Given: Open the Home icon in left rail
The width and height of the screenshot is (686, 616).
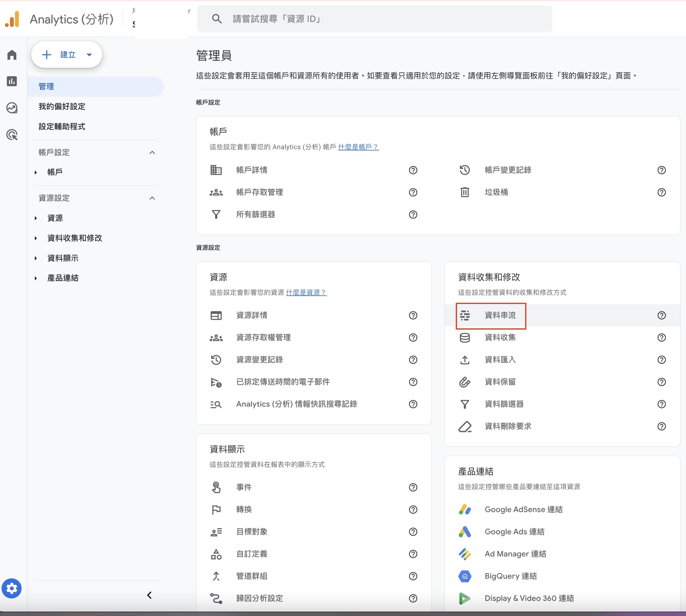Looking at the screenshot, I should (12, 55).
